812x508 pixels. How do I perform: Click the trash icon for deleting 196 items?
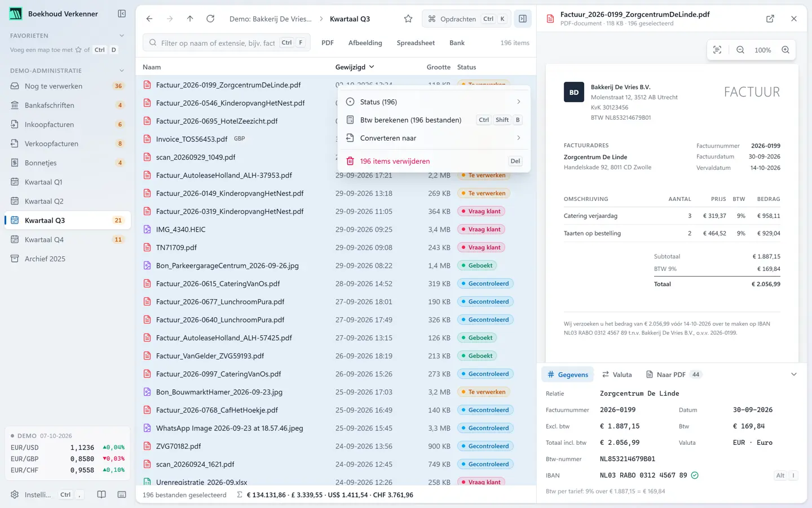point(350,161)
